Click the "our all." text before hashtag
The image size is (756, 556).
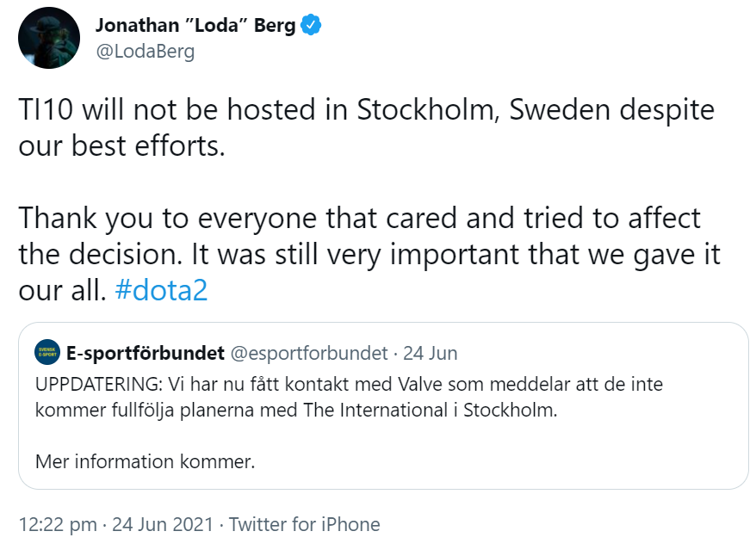point(62,290)
